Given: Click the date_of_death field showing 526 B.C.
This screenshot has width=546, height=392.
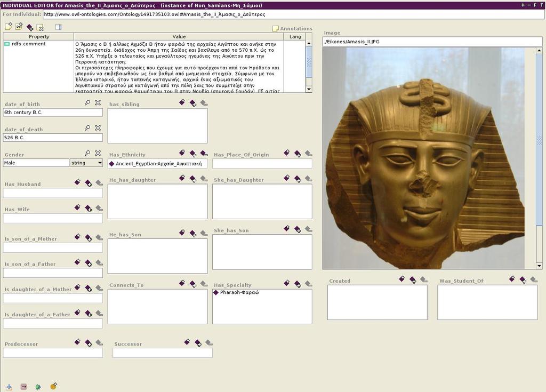Looking at the screenshot, I should coord(53,138).
